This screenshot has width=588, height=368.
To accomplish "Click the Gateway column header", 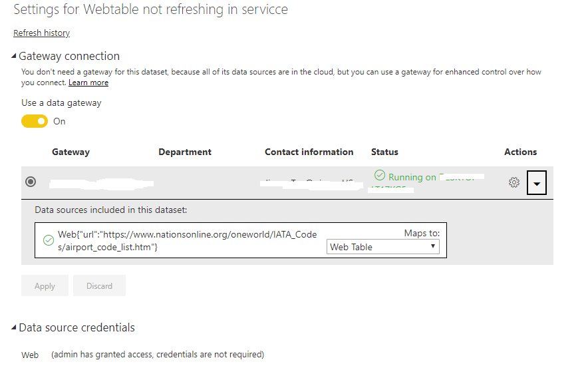I will (x=71, y=152).
